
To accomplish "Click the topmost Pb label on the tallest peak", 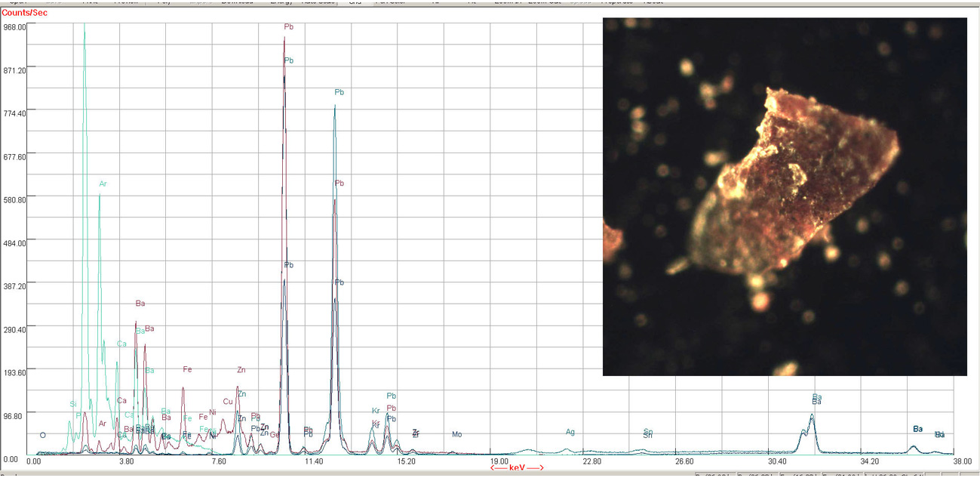I will click(288, 27).
